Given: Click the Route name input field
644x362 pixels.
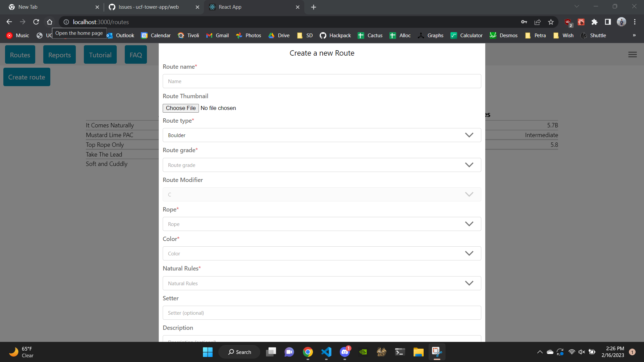Looking at the screenshot, I should click(322, 81).
